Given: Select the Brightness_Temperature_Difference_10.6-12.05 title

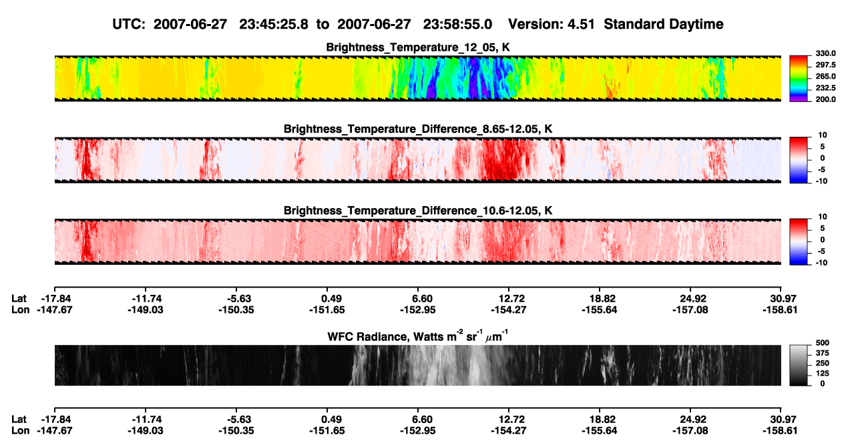Looking at the screenshot, I should tap(418, 211).
